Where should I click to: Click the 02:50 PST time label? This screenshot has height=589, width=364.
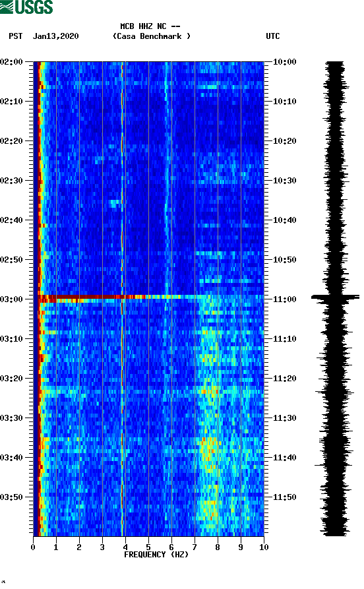(x=12, y=260)
